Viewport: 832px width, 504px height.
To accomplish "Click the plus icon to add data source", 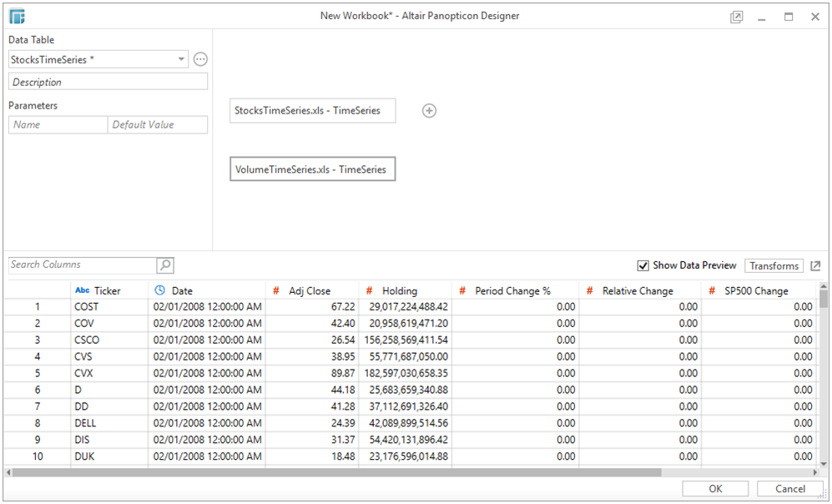I will [x=429, y=111].
